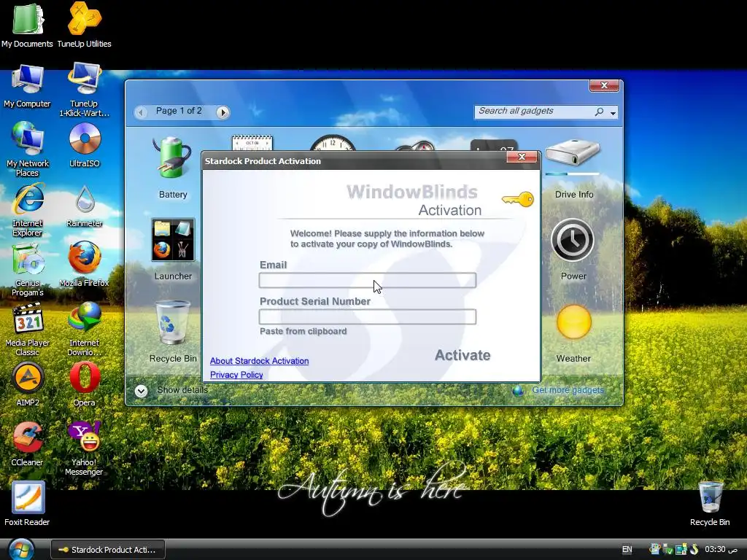Select the TuneUp 1-Klick-Wartung icon
Screen dimensions: 747x560
click(x=85, y=90)
